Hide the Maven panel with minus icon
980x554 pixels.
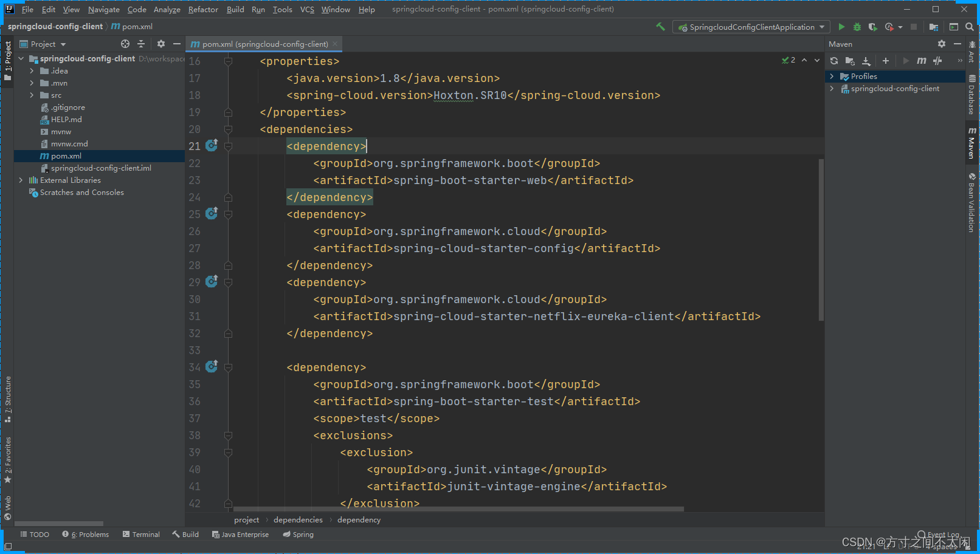click(x=958, y=44)
